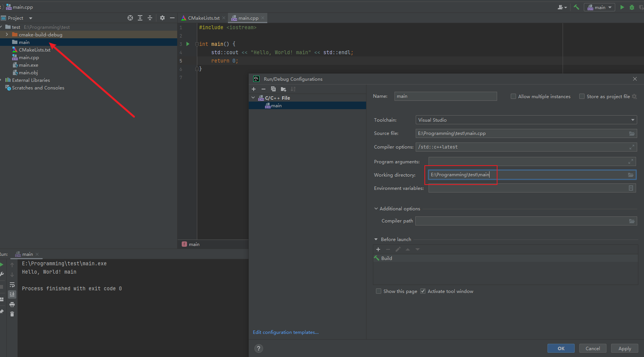Untick Activate tool window checkbox
This screenshot has height=357, width=644.
tap(423, 291)
